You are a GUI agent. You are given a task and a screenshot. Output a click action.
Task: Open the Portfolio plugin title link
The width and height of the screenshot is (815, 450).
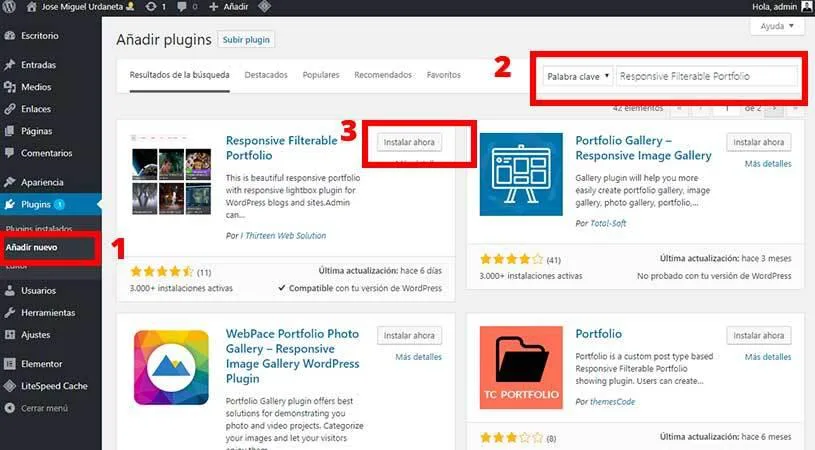[x=598, y=334]
